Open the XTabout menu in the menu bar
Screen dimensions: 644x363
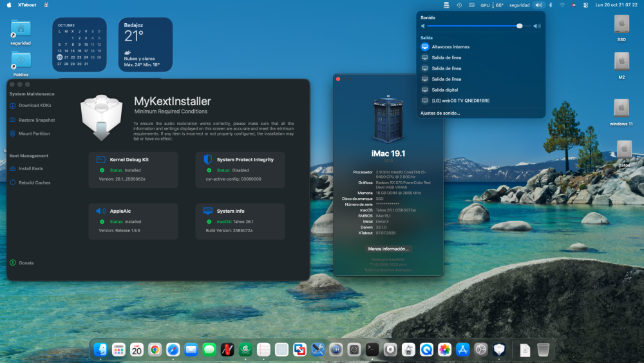[27, 5]
